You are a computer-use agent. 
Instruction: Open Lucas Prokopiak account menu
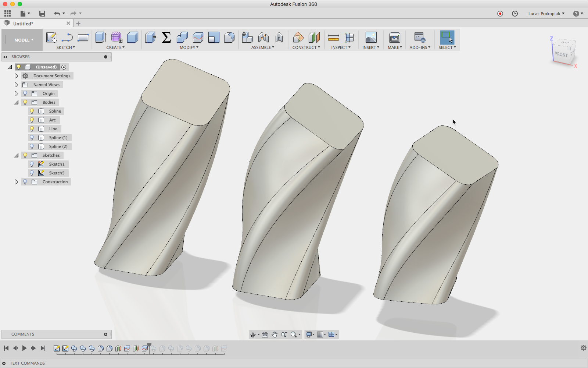(x=546, y=14)
